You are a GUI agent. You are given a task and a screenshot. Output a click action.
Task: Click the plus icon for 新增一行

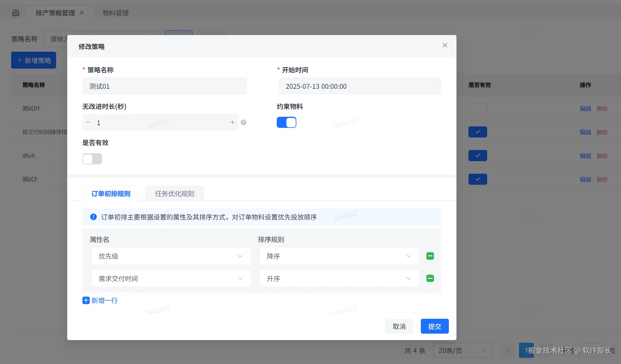86,300
